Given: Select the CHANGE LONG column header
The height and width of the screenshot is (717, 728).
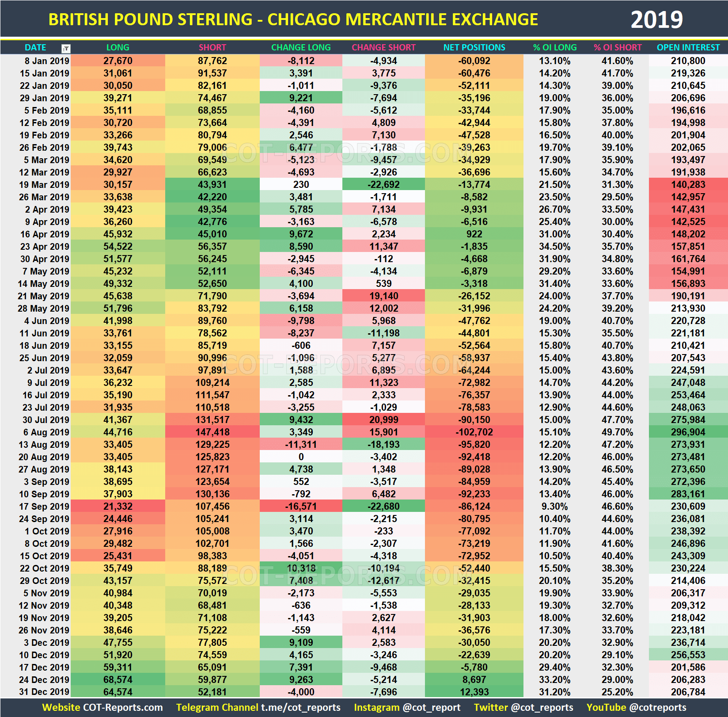Looking at the screenshot, I should point(301,48).
